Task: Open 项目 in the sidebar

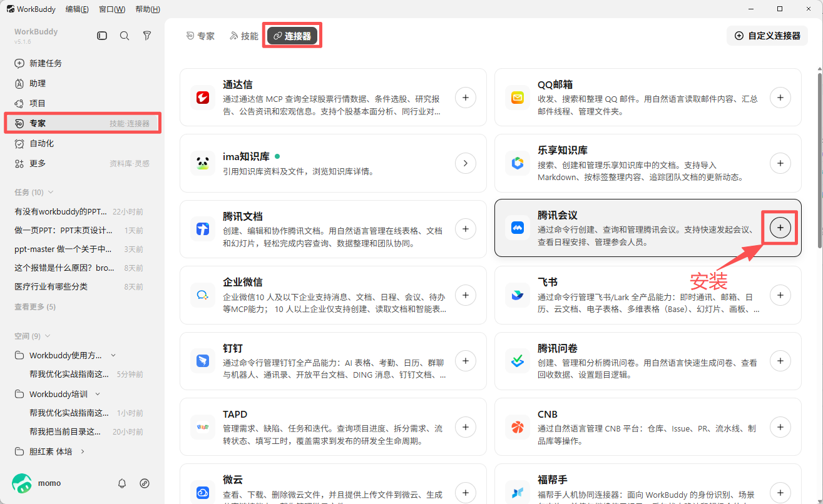Action: click(x=83, y=103)
